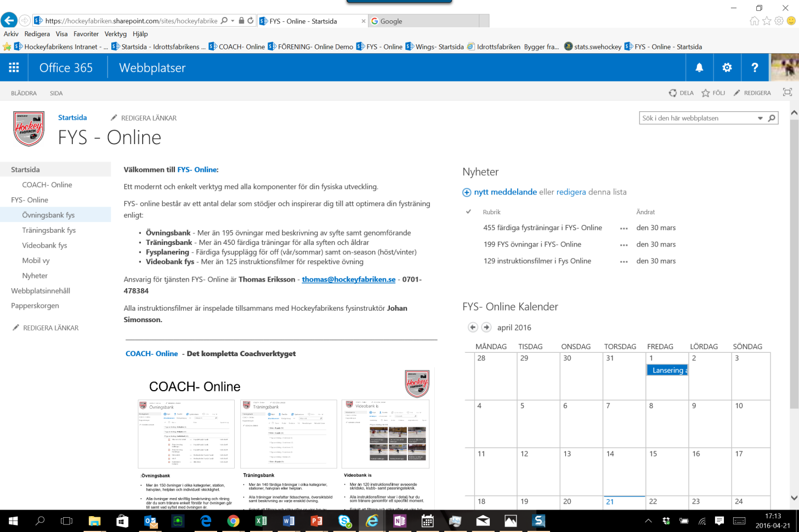This screenshot has height=532, width=799.
Task: Open Skype from the taskbar
Action: [344, 520]
